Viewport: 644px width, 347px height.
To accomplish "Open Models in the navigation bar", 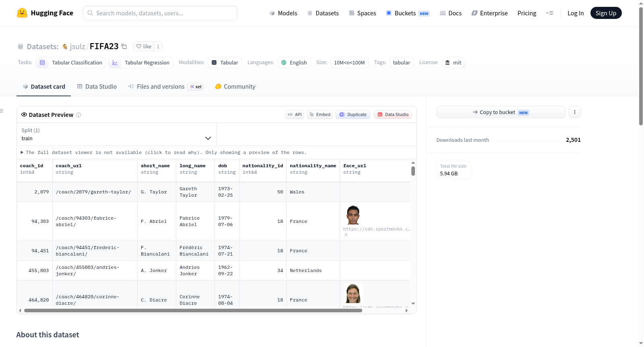I will pyautogui.click(x=283, y=13).
